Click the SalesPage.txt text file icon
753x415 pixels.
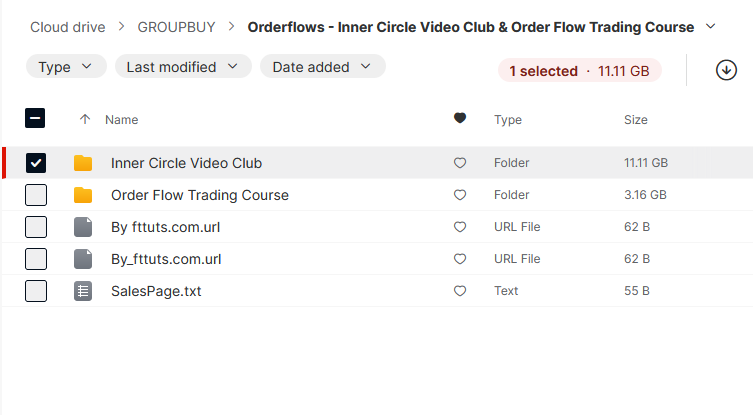tap(83, 291)
